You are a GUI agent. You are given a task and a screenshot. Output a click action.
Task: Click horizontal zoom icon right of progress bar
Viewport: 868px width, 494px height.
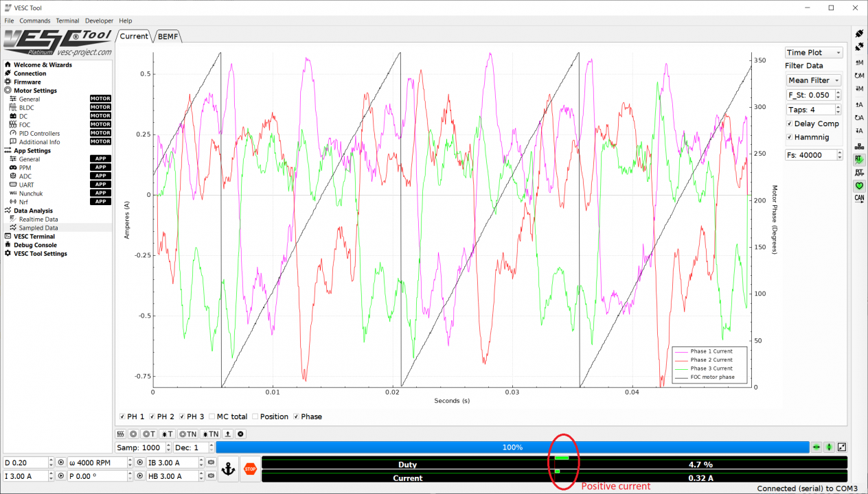click(x=816, y=447)
